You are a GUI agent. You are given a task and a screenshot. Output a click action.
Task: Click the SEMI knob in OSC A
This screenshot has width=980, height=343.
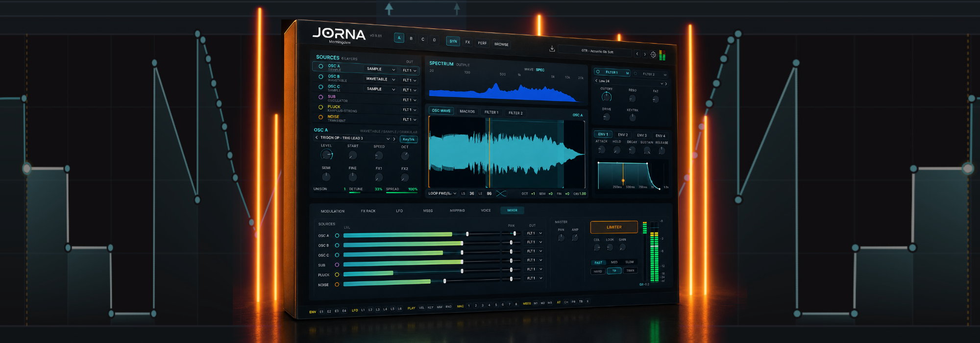[x=326, y=176]
